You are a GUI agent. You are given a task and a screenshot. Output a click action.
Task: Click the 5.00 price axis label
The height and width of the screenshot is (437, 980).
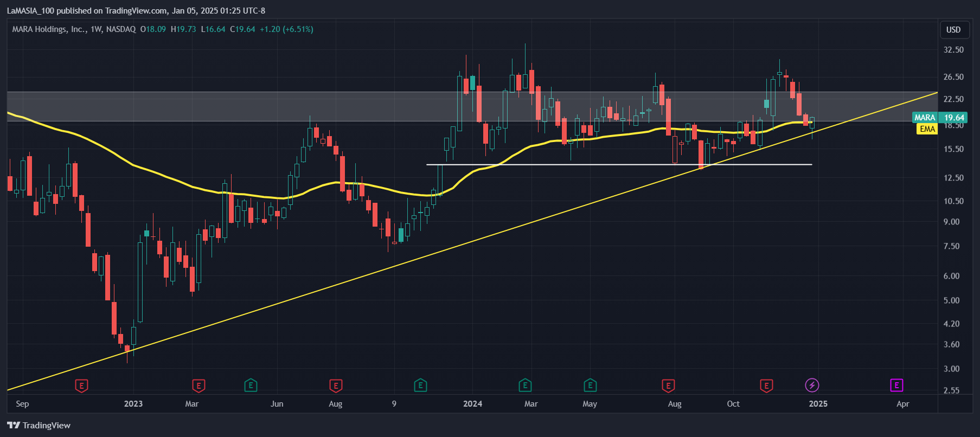click(951, 300)
